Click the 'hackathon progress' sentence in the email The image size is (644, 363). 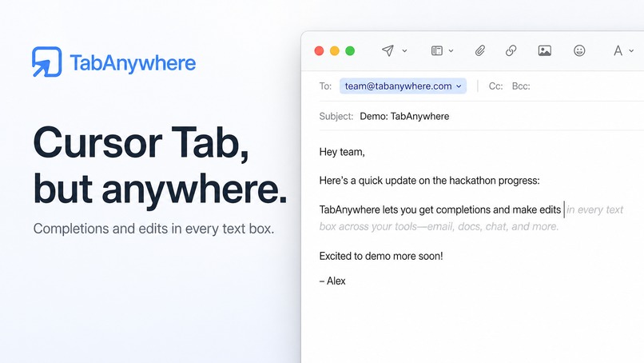[429, 181]
